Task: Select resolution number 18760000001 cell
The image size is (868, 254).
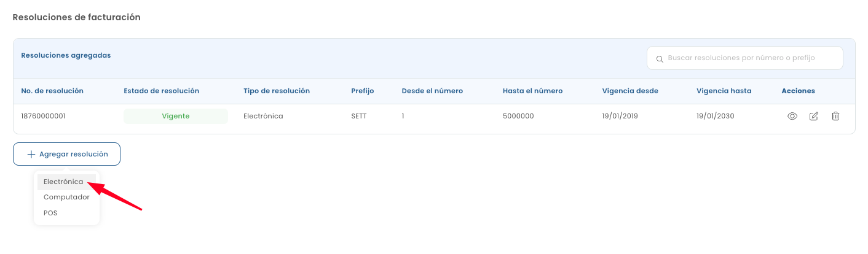Action: [43, 116]
